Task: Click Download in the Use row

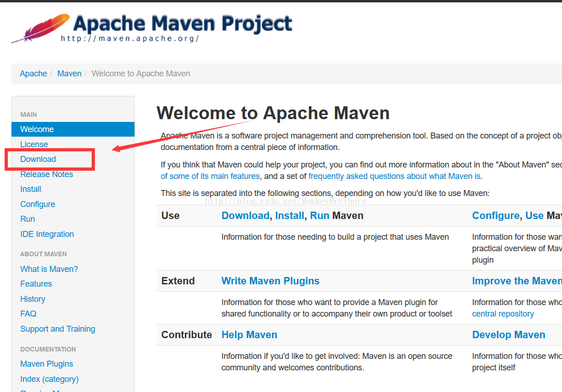Action: click(245, 216)
